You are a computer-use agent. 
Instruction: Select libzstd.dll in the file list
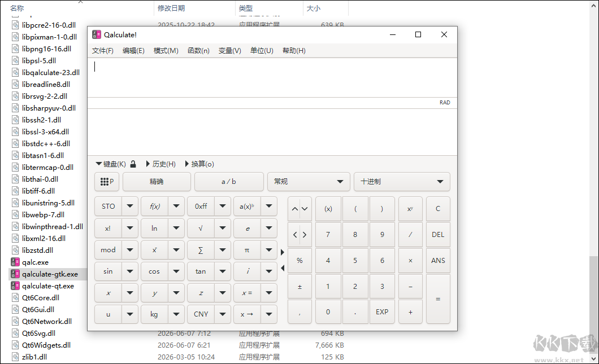point(37,251)
